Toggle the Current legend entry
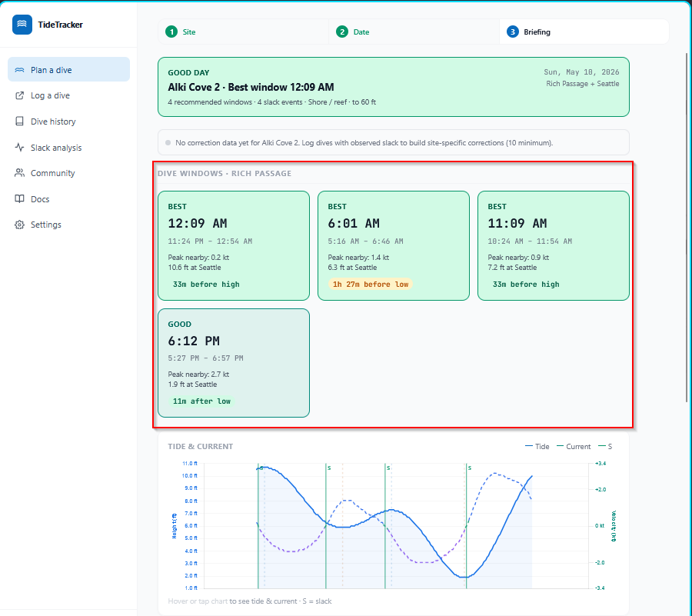 point(574,447)
